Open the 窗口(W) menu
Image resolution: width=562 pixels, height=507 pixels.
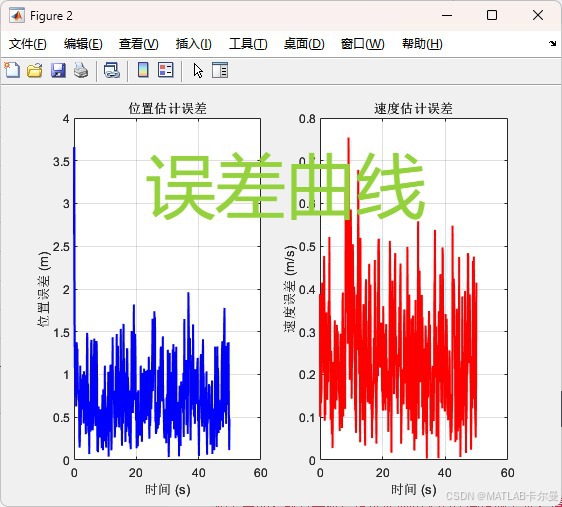[362, 44]
